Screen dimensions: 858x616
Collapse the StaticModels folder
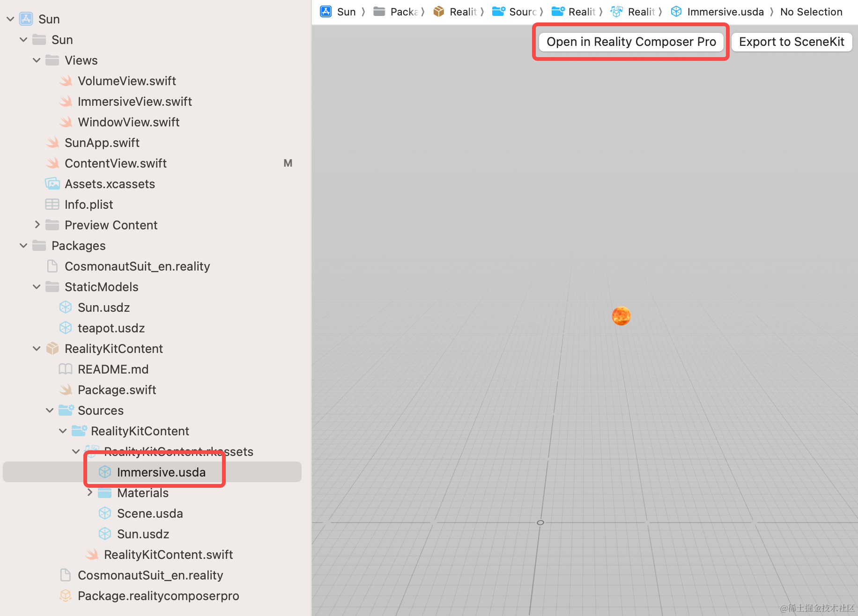37,287
